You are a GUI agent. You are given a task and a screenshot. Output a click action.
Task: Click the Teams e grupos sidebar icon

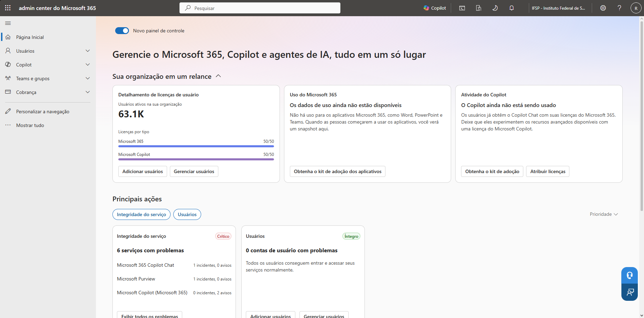pos(8,78)
